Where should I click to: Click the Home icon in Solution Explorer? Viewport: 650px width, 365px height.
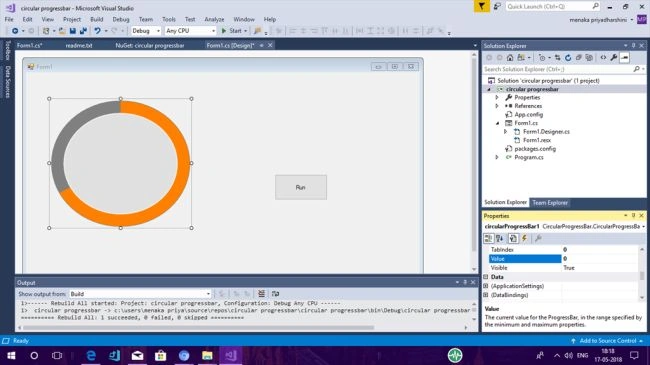click(x=510, y=58)
